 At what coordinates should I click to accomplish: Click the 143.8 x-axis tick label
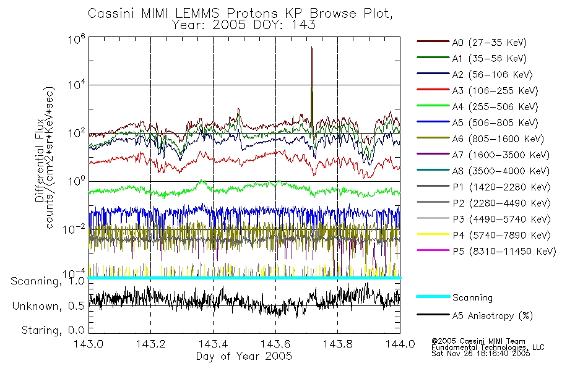(337, 344)
